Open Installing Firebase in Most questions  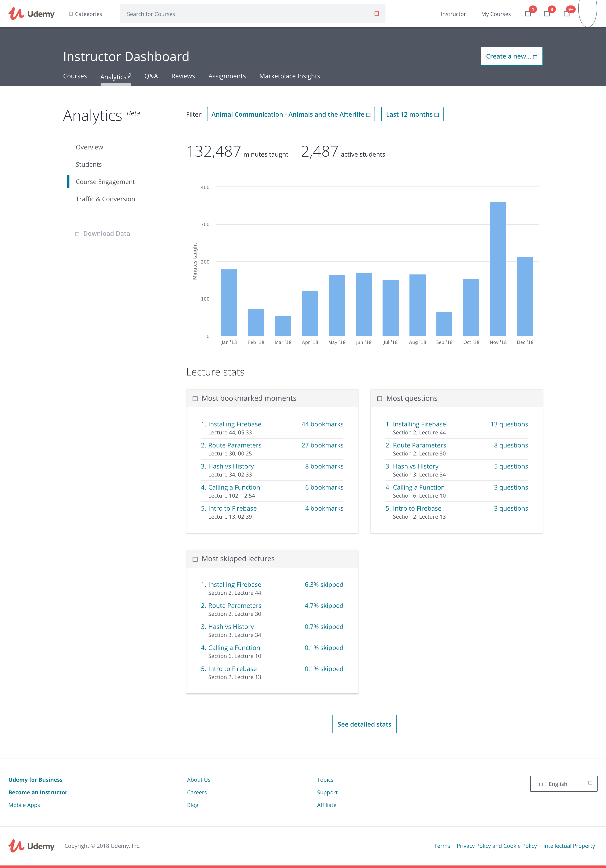419,424
